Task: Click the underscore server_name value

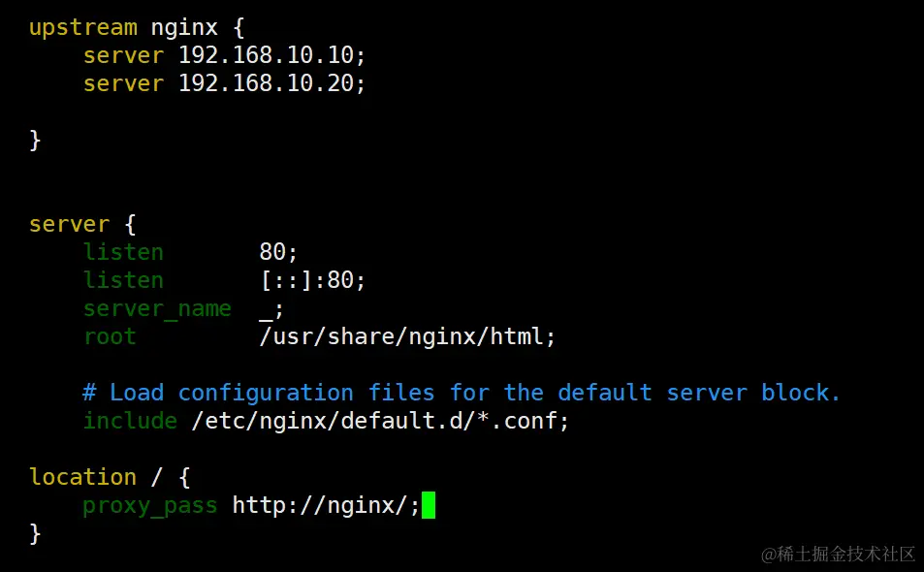Action: click(266, 310)
